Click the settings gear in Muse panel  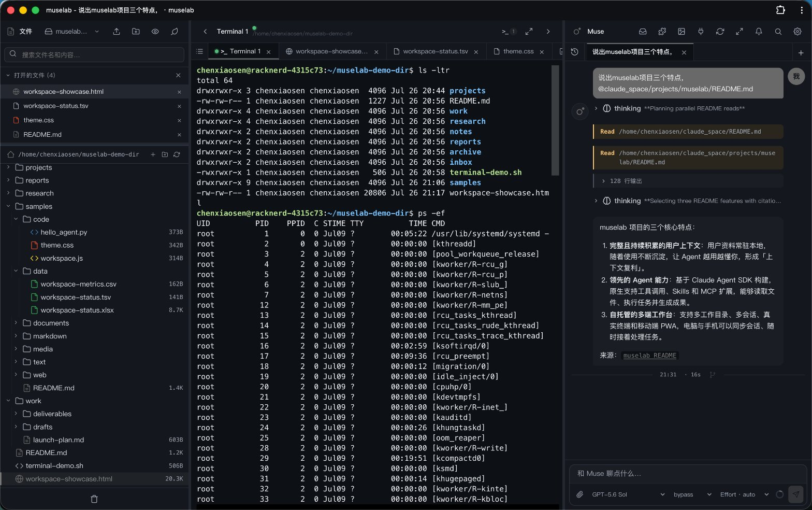pos(798,32)
